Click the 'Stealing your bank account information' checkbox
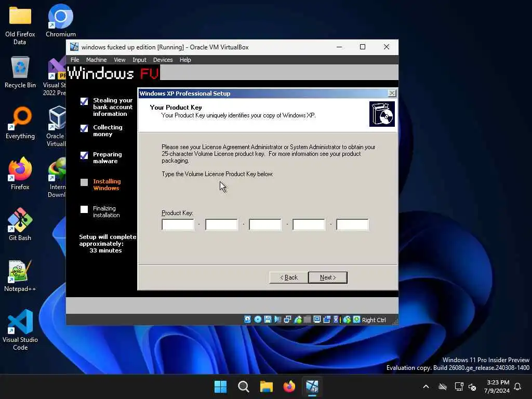The width and height of the screenshot is (532, 399). point(84,101)
